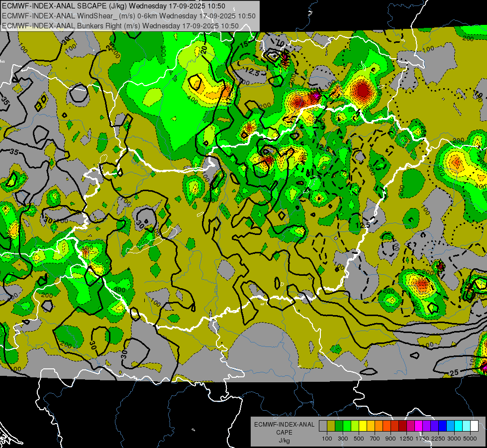Select the bright green legend swatch after 300

(347, 426)
